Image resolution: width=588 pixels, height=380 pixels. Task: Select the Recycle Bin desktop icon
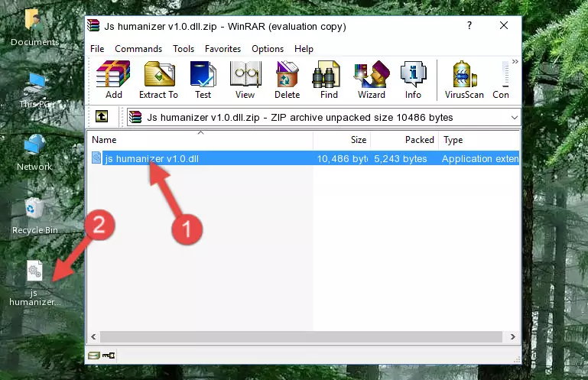click(35, 216)
